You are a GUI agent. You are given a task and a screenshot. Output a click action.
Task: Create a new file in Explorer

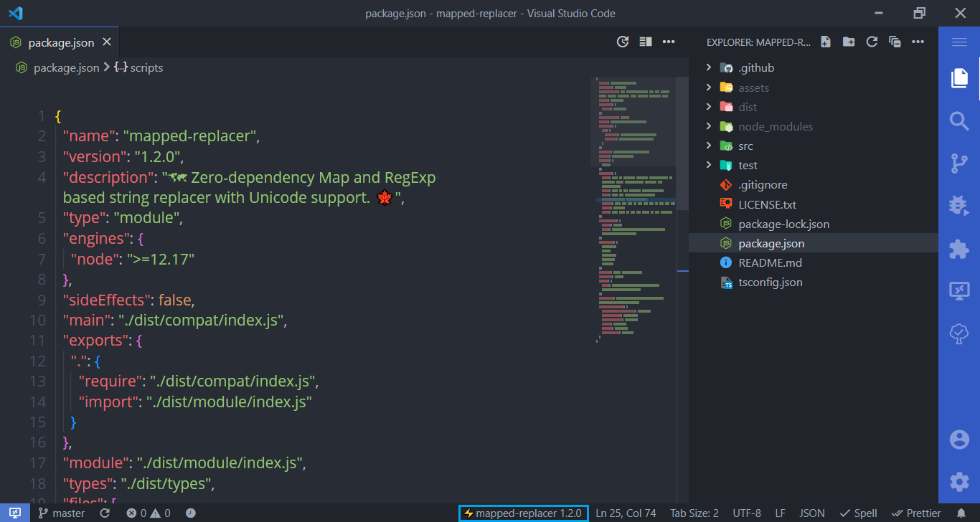click(826, 42)
